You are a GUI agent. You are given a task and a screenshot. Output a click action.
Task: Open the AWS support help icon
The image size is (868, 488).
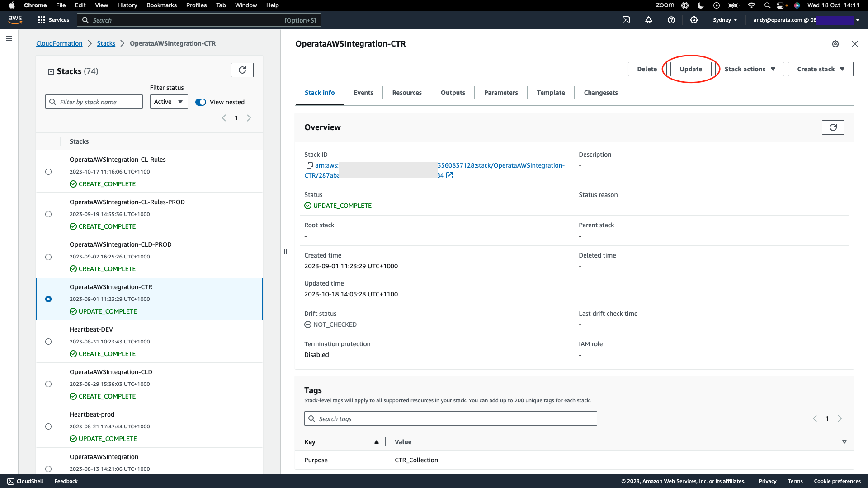coord(671,20)
